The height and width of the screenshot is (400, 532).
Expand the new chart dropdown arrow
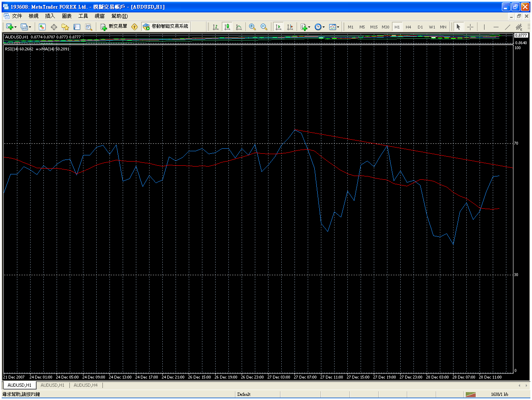(x=15, y=27)
